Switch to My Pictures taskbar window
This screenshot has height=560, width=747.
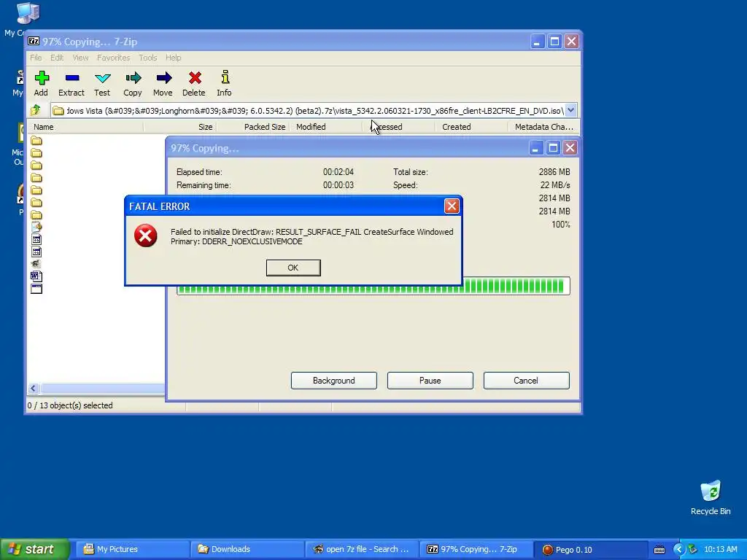(x=133, y=550)
